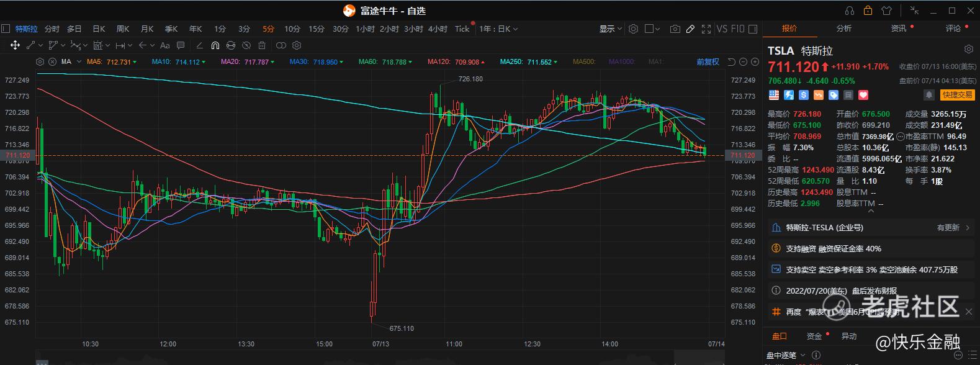Click the orange trade lock icon
980x365 pixels.
[x=868, y=11]
